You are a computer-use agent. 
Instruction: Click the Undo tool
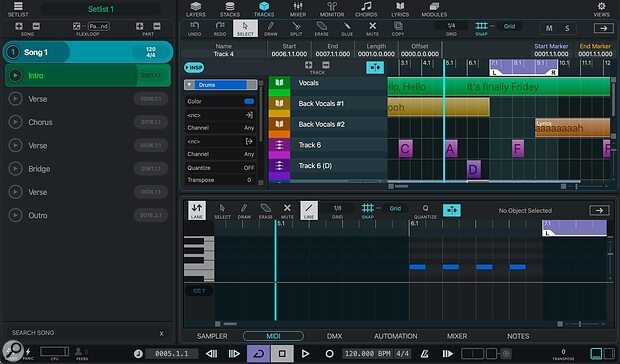pyautogui.click(x=195, y=28)
